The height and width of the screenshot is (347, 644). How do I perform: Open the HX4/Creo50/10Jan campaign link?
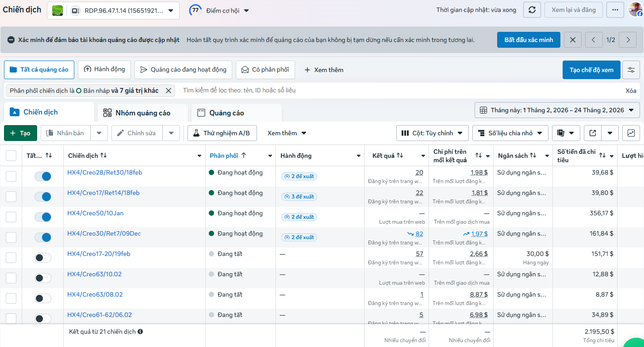point(95,213)
